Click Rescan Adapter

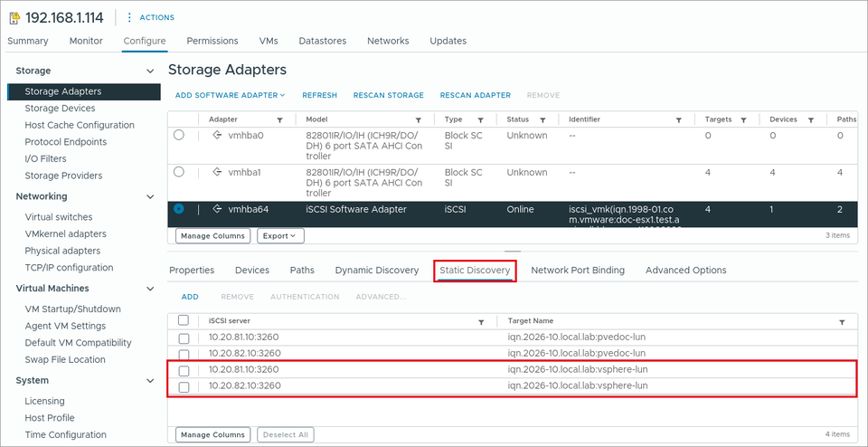(475, 95)
